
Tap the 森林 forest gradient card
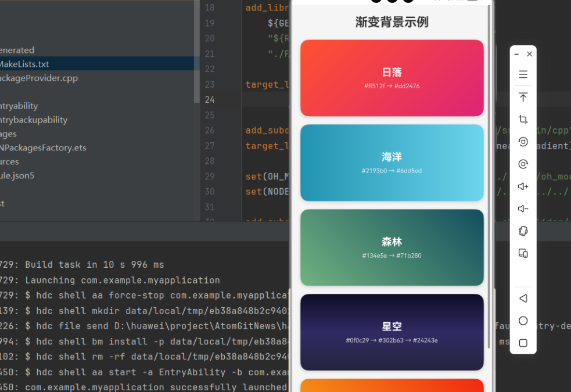(392, 247)
